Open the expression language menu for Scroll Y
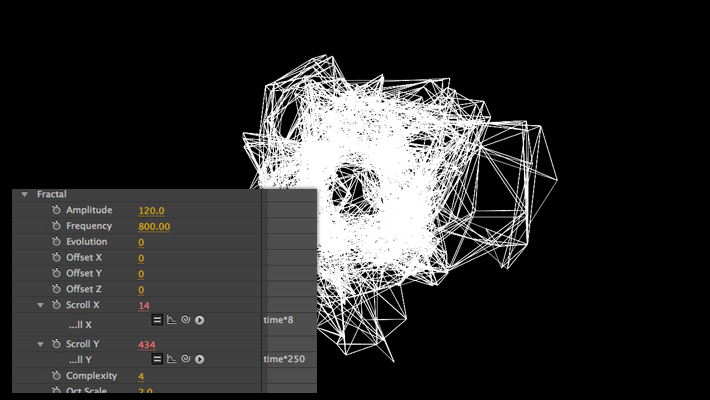 pyautogui.click(x=200, y=358)
